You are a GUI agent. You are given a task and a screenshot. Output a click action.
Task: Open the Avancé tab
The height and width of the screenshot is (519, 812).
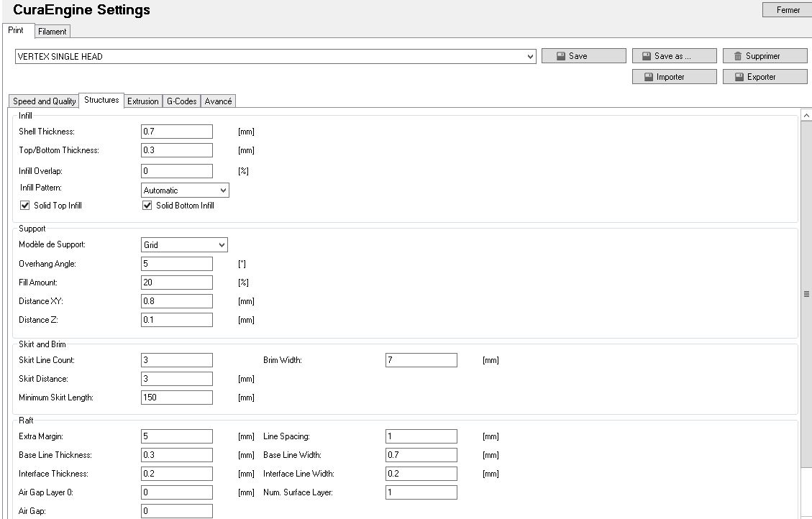point(218,101)
